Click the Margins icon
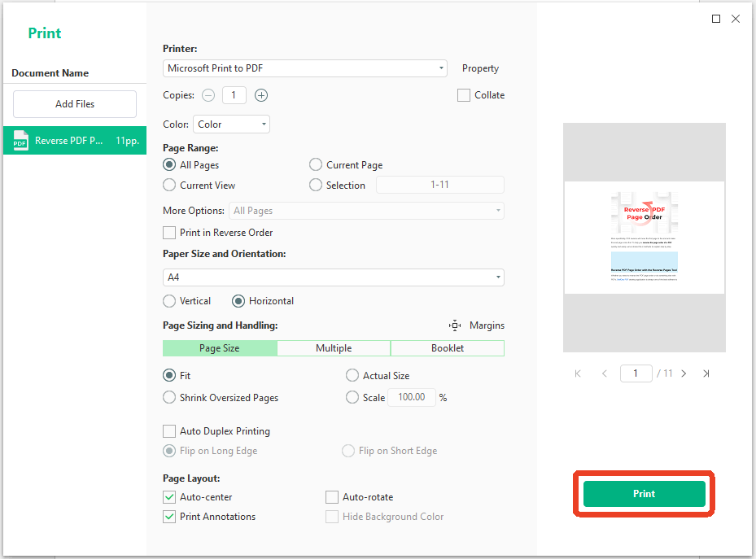Screen dimensions: 756x559 click(x=455, y=325)
